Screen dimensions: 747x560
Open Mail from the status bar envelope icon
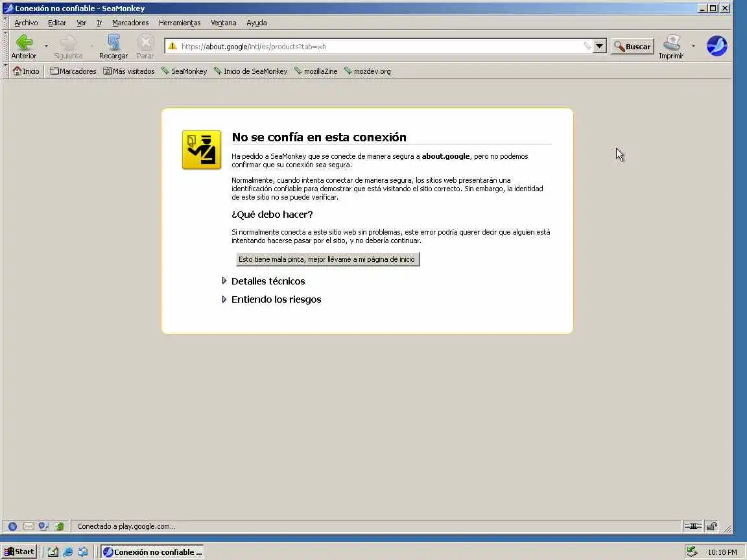29,526
